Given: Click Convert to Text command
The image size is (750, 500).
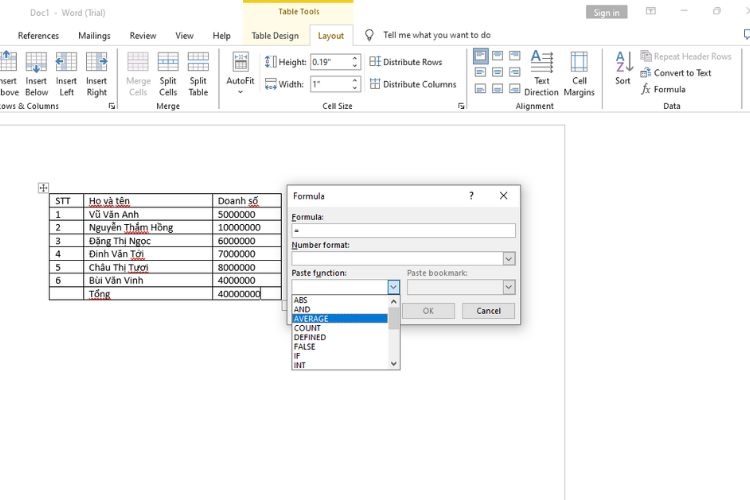Looking at the screenshot, I should [x=675, y=73].
